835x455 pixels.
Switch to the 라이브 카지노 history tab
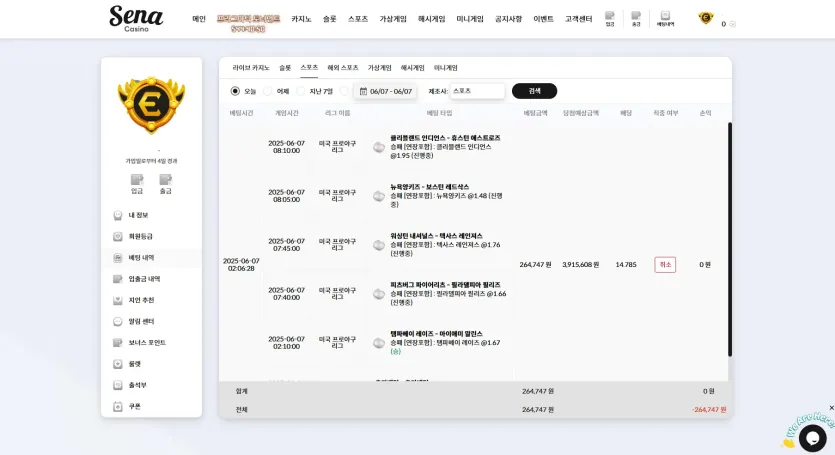click(x=251, y=68)
